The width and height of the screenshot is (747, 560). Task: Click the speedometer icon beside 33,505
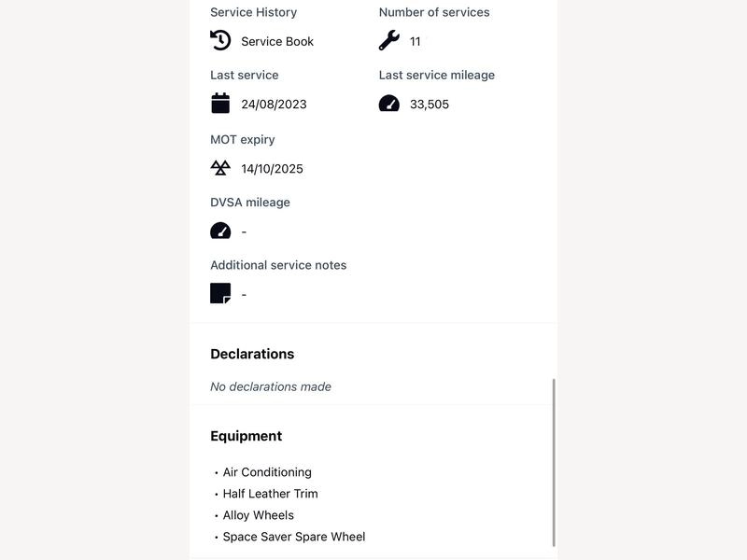tap(389, 103)
